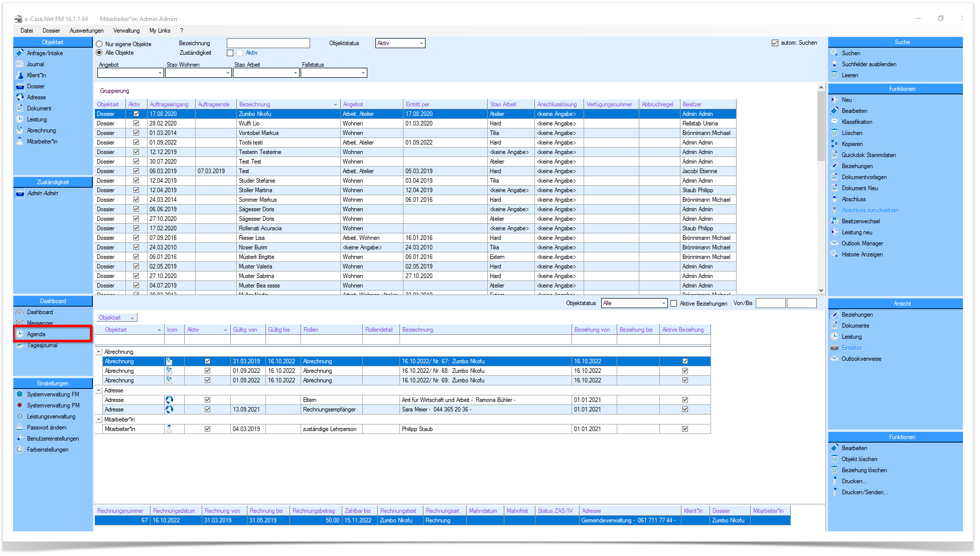This screenshot has width=980, height=556.
Task: Collapse the Adresse group
Action: click(x=98, y=391)
